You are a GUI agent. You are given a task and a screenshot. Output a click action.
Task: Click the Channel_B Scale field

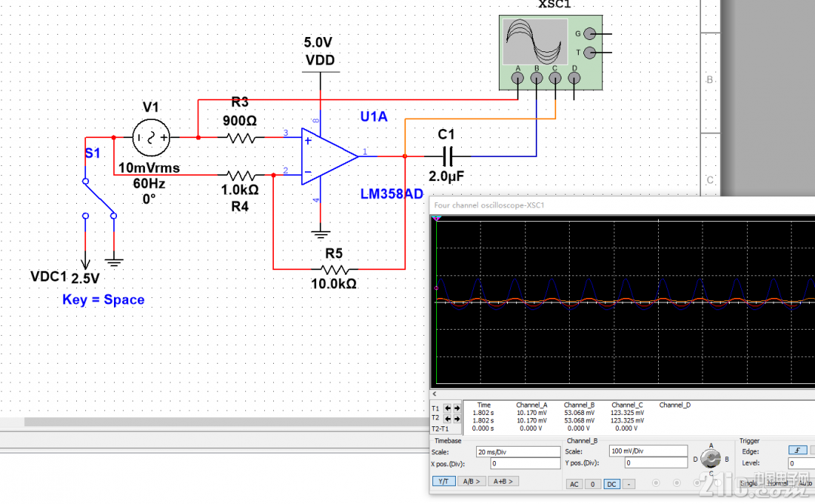click(648, 451)
